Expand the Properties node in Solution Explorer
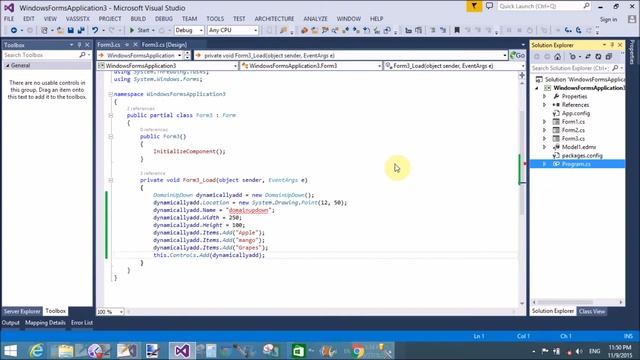The image size is (640, 360). (x=544, y=96)
